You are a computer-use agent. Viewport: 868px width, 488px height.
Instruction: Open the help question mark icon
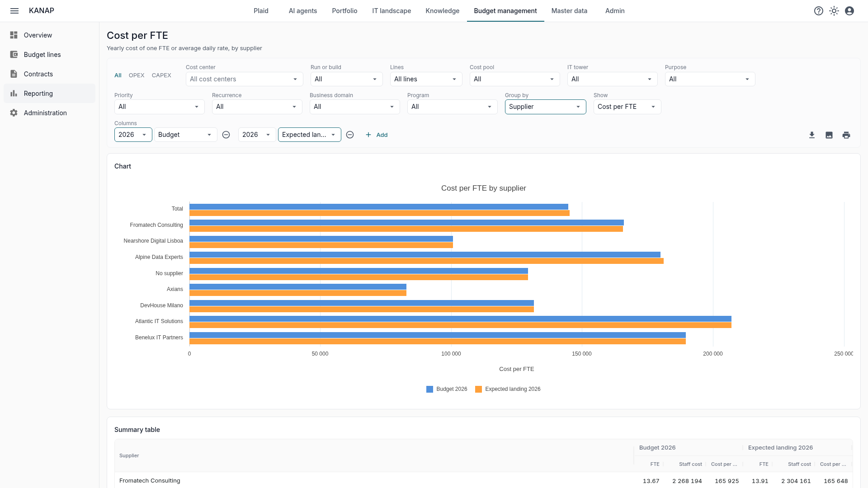pyautogui.click(x=819, y=11)
